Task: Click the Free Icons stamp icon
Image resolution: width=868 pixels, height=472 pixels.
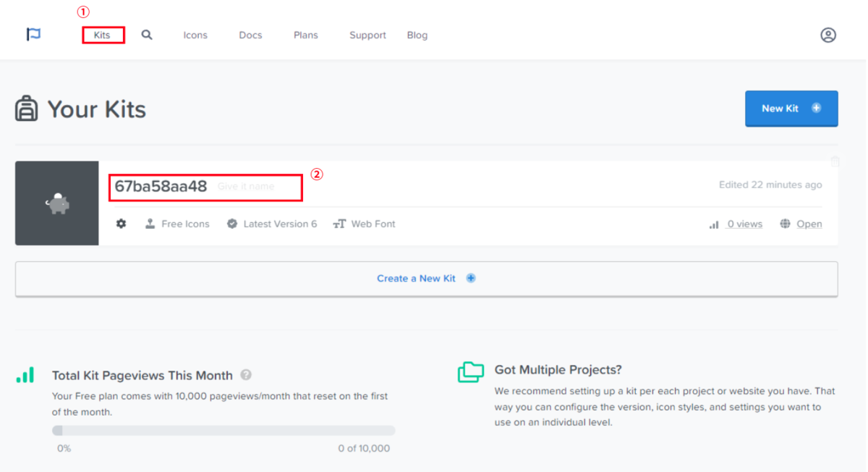Action: tap(150, 224)
